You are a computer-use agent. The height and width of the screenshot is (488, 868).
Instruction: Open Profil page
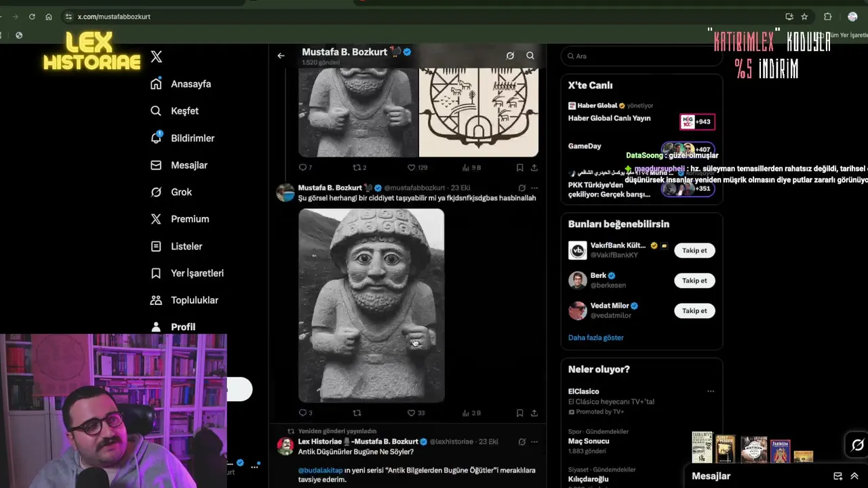[x=173, y=327]
